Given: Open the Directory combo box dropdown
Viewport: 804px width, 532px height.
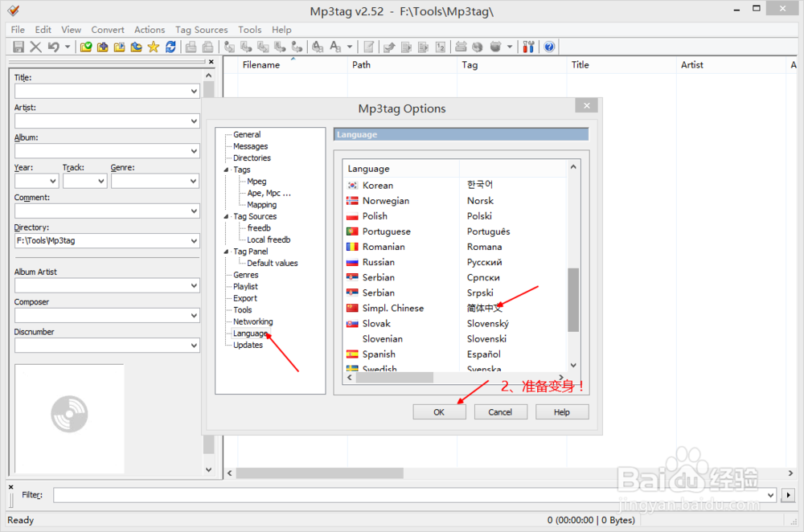Looking at the screenshot, I should click(x=194, y=241).
